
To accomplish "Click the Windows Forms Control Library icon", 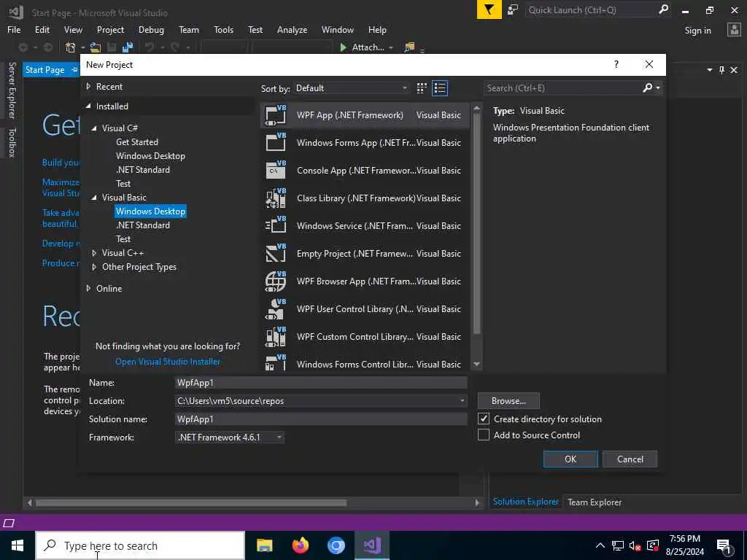I will (x=275, y=363).
